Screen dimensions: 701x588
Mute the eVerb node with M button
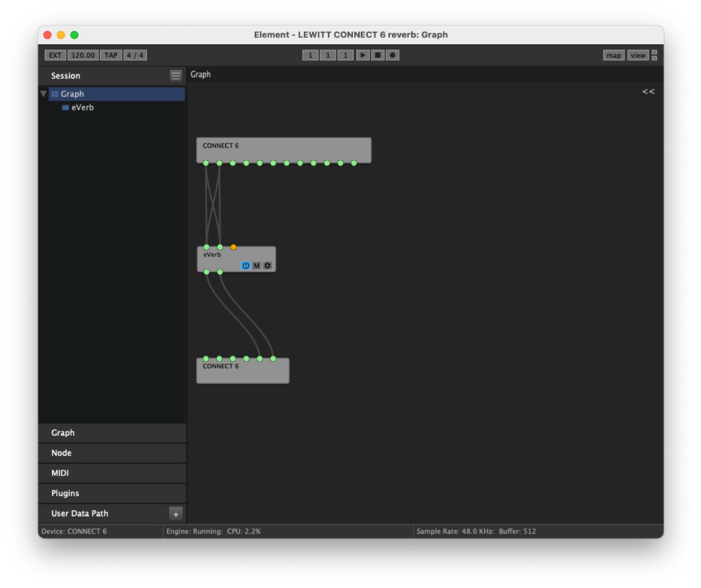(257, 265)
